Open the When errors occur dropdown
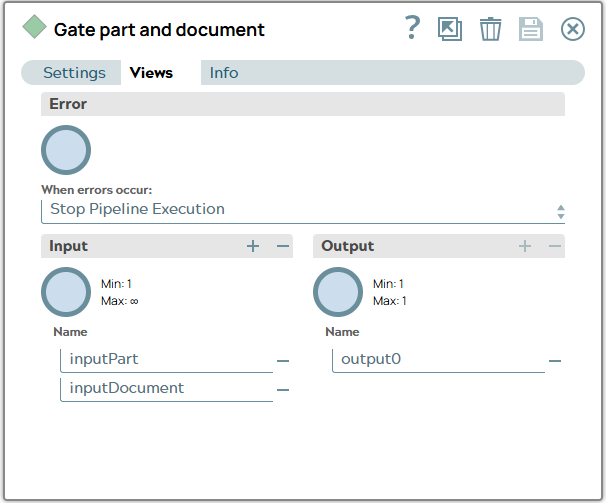Screen dimensions: 606x503 tap(303, 211)
